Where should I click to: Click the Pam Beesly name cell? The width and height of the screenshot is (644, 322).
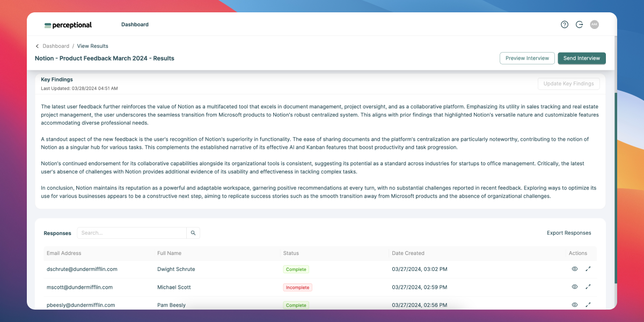pyautogui.click(x=171, y=305)
